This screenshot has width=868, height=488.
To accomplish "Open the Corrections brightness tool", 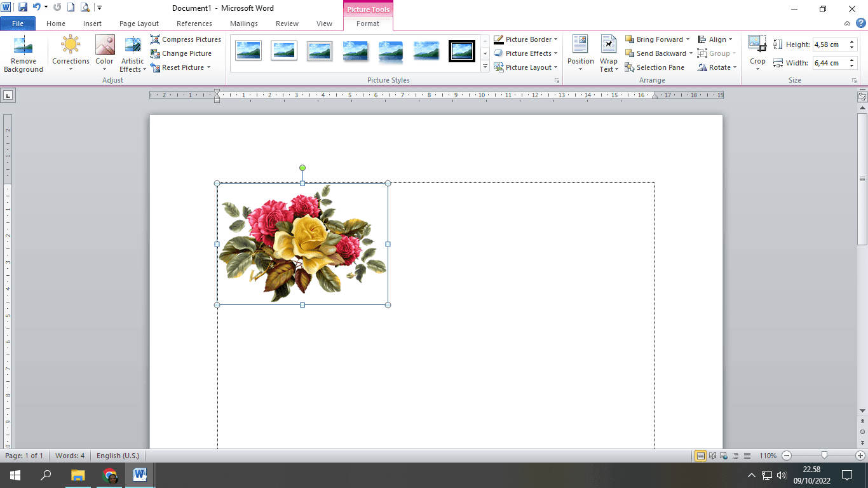I will tap(71, 46).
